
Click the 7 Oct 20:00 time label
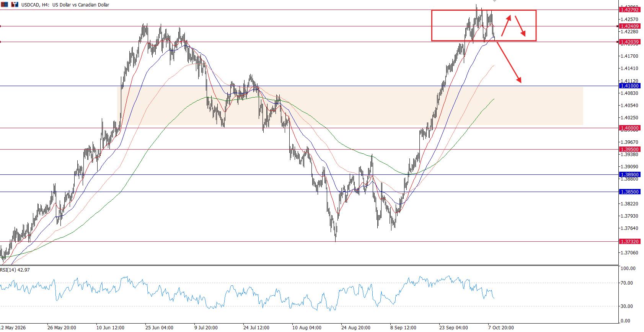tap(501, 328)
